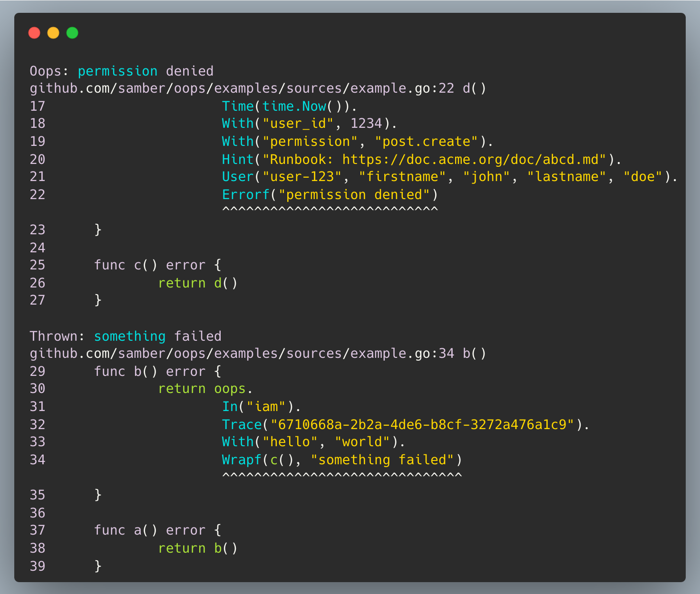The image size is (700, 594).
Task: Click the closing brace on line 27
Action: click(98, 300)
